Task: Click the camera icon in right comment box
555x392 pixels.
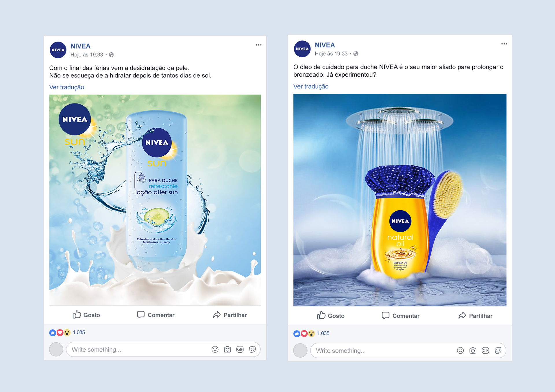Action: click(x=473, y=350)
